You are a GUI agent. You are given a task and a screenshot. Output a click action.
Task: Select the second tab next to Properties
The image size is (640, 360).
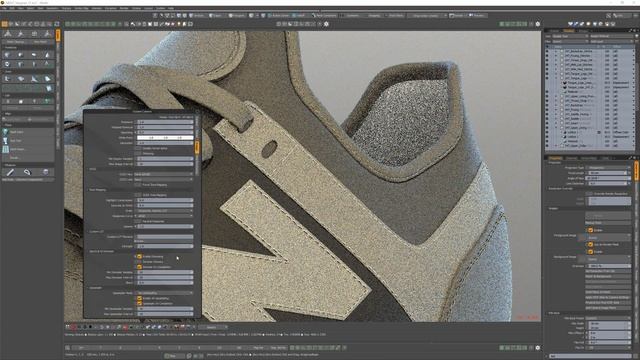coord(571,158)
